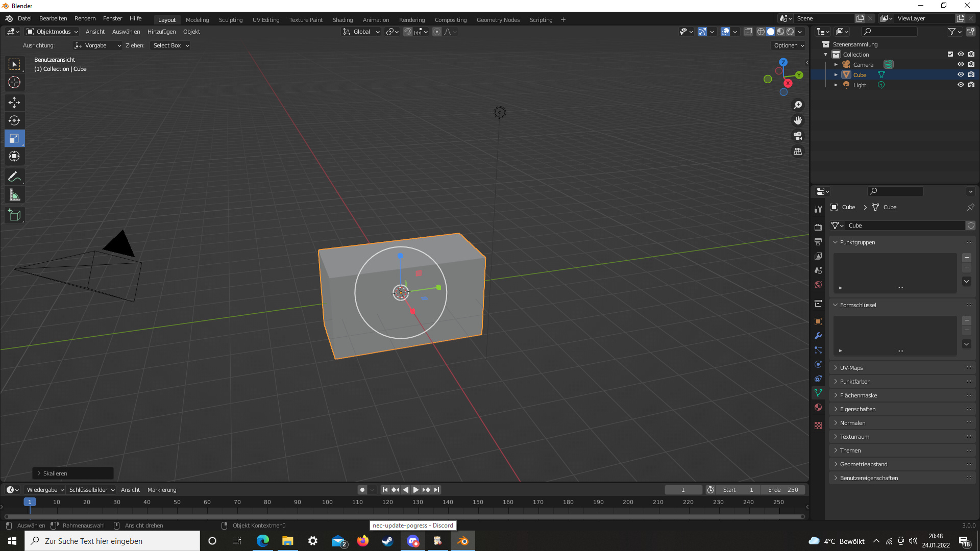The image size is (980, 551).
Task: Switch to the Sculpting workspace tab
Action: click(230, 20)
